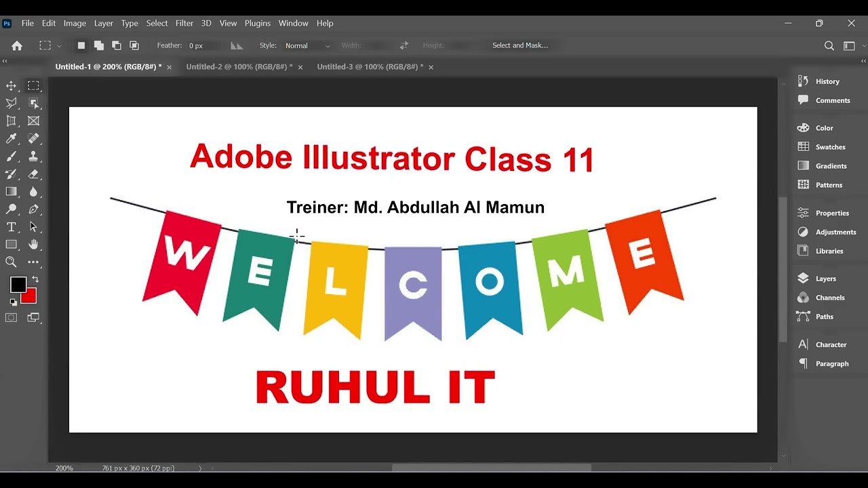Image resolution: width=868 pixels, height=488 pixels.
Task: Open the Plugins menu
Action: pos(258,23)
